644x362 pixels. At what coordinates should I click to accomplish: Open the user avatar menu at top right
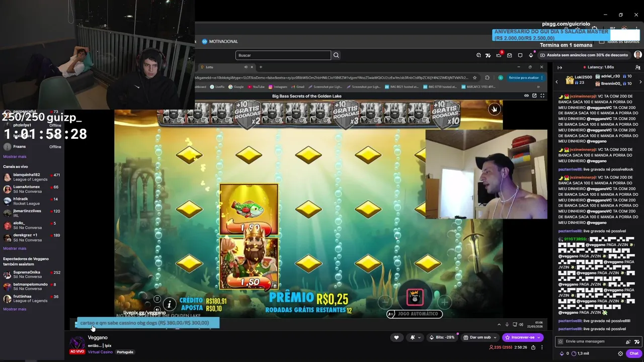(x=637, y=55)
